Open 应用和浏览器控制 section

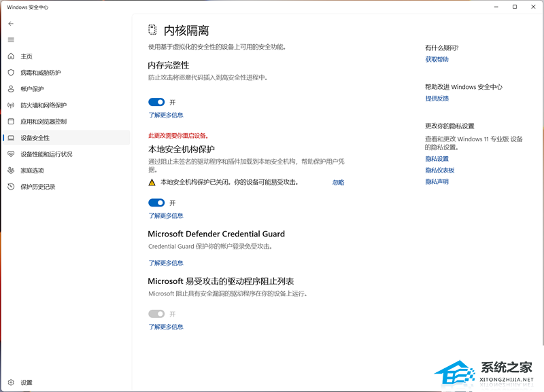click(x=44, y=122)
